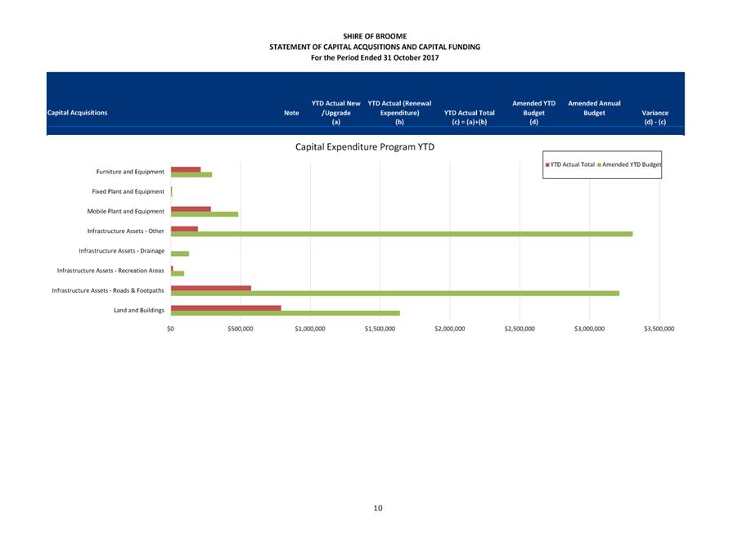This screenshot has height=534, width=756.
Task: Click 'Mobile Plant and Equipment' axis label
Action: click(x=126, y=211)
